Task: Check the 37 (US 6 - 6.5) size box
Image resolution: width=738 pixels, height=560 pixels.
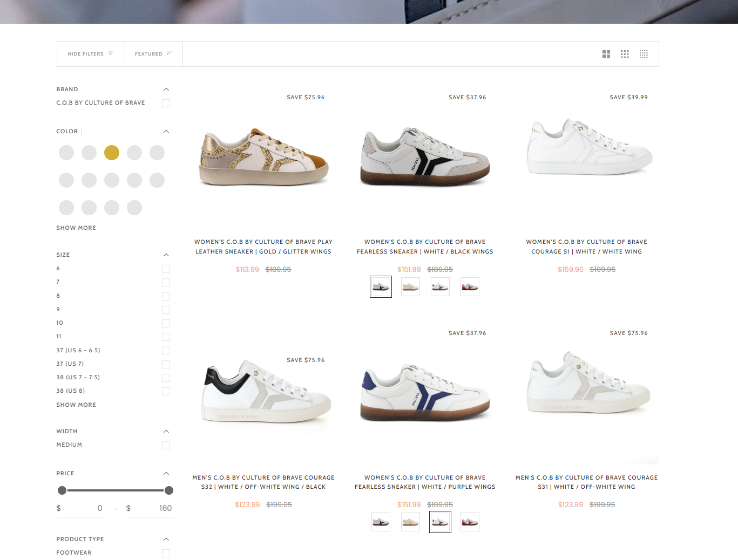Action: (x=166, y=351)
